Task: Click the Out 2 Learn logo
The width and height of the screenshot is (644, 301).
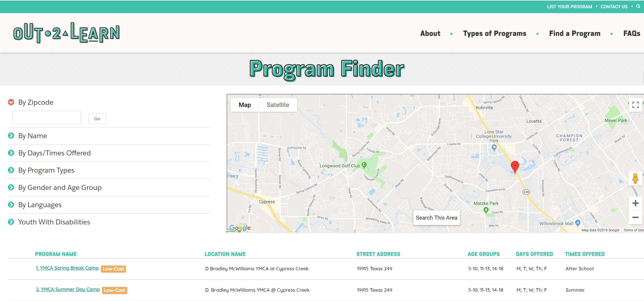Action: [67, 33]
